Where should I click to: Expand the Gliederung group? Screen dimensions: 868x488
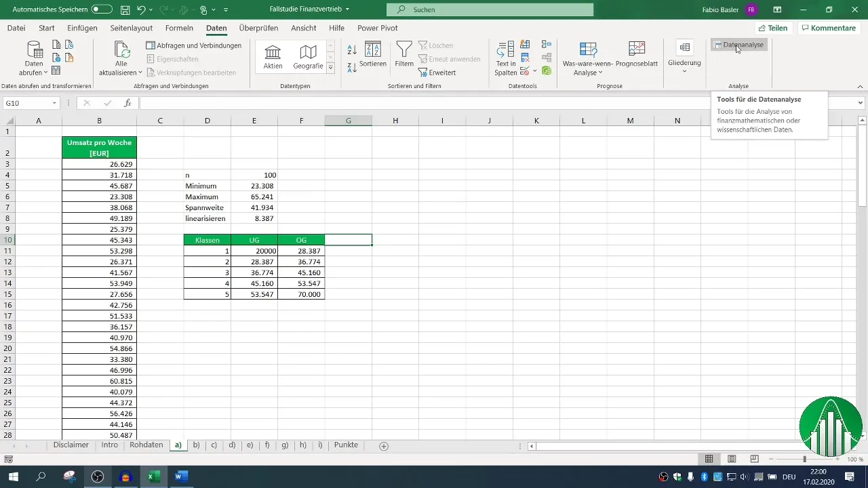coord(684,57)
